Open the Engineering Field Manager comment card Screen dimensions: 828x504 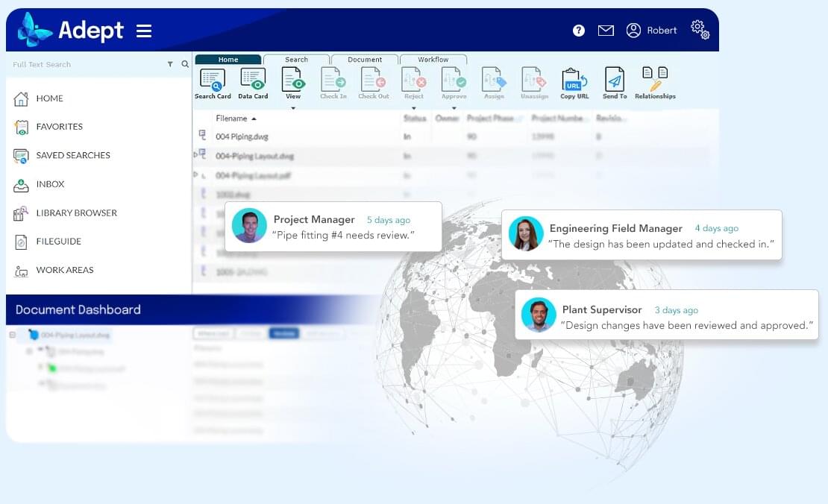tap(642, 235)
